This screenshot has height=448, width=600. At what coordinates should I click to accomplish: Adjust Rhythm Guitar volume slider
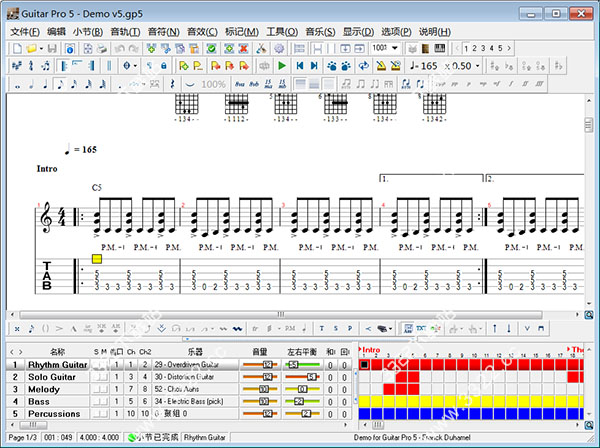click(260, 365)
